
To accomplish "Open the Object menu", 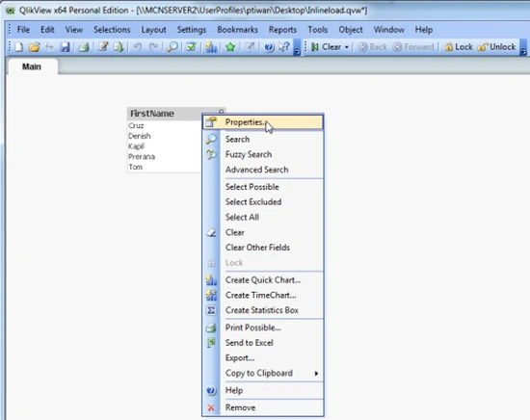I will pyautogui.click(x=351, y=30).
